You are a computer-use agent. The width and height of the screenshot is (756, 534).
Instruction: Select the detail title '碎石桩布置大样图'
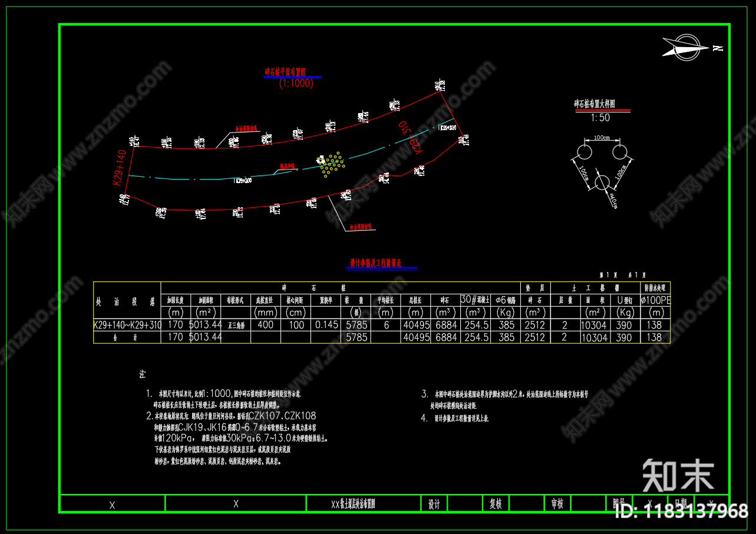[595, 104]
